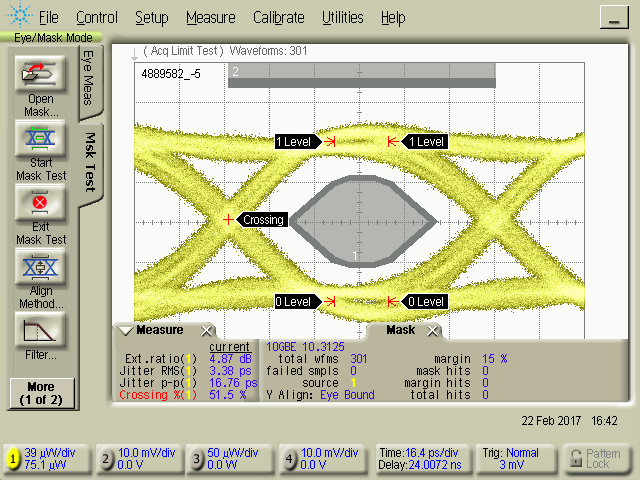Click the Agilent logo icon
Screen dimensions: 640x480
click(16, 17)
